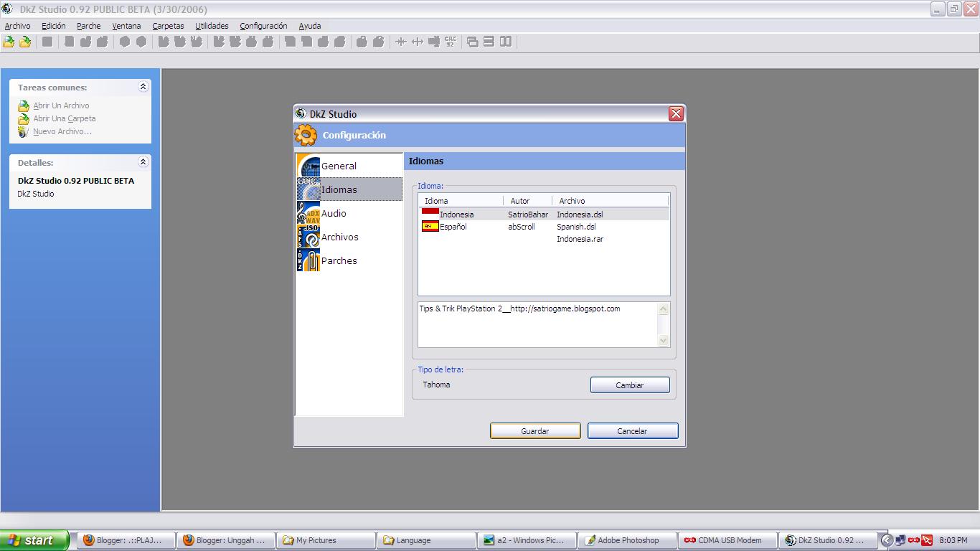Click the open folder toolbar icon
This screenshot has width=980, height=551.
coord(25,42)
